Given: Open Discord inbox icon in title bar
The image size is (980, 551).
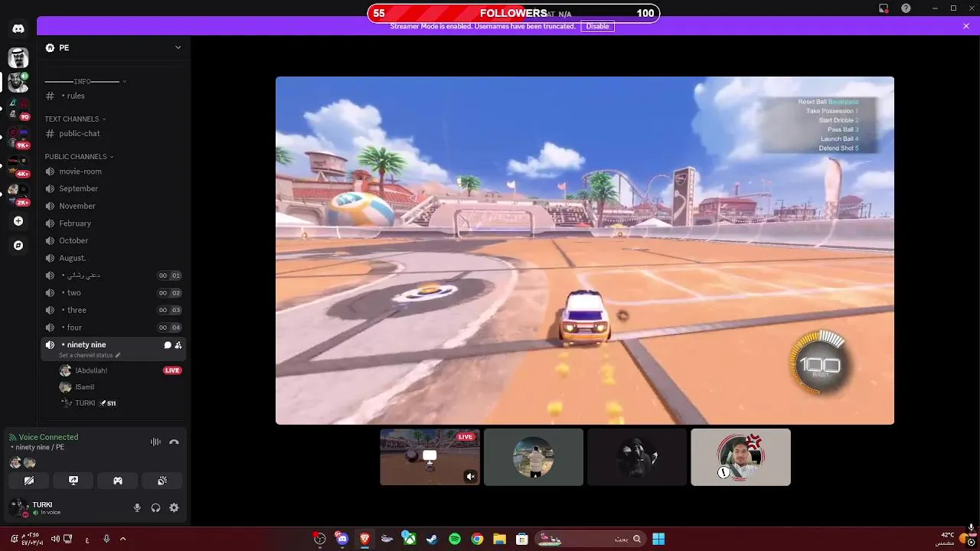Looking at the screenshot, I should [884, 8].
